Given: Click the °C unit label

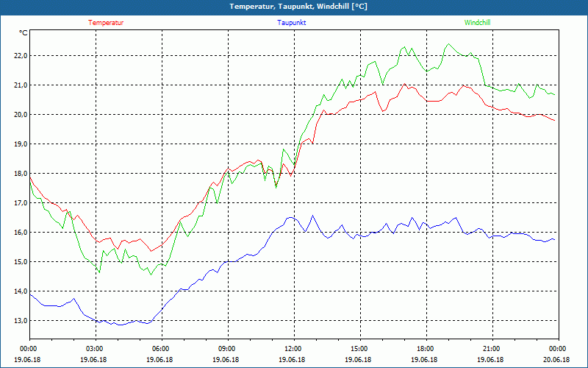Looking at the screenshot, I should (24, 33).
